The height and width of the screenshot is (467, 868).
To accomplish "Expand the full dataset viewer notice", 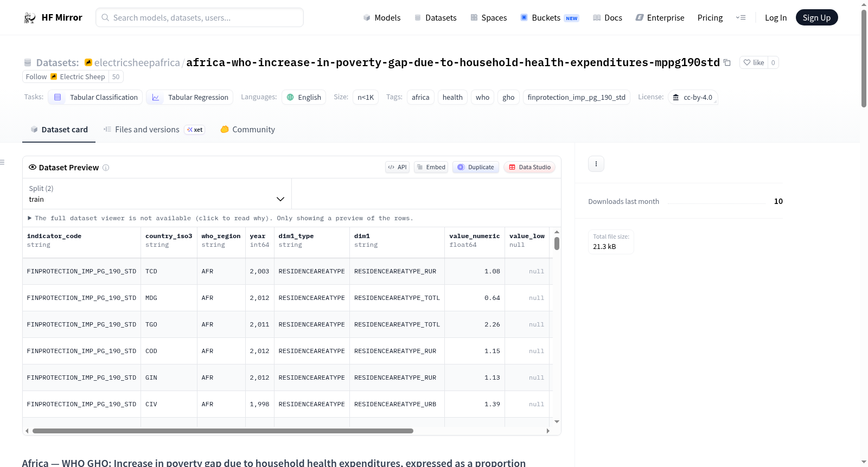I will pos(220,218).
